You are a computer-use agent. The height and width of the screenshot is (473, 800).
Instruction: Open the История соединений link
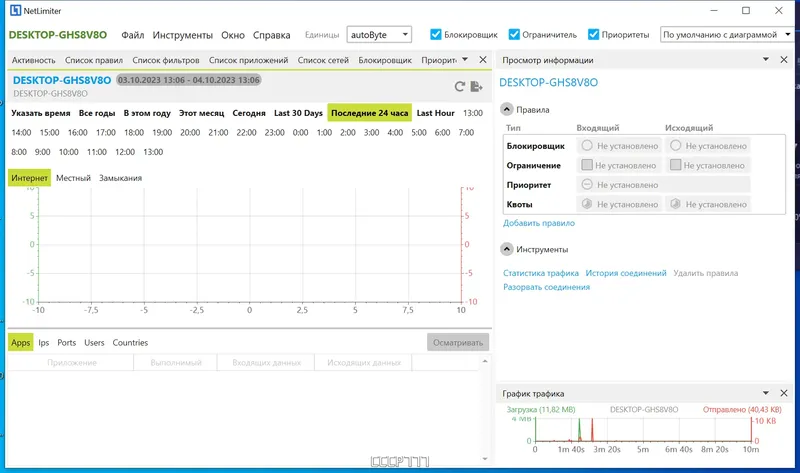(x=626, y=273)
